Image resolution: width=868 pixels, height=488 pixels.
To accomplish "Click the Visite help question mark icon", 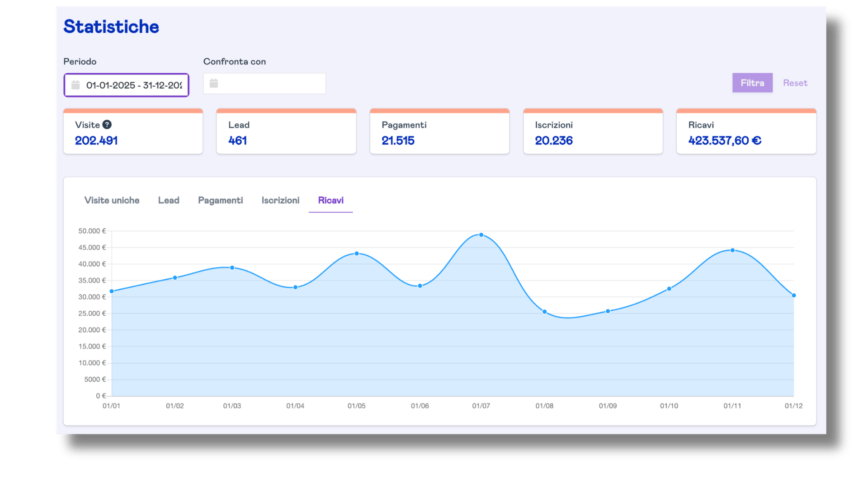I will click(x=107, y=125).
